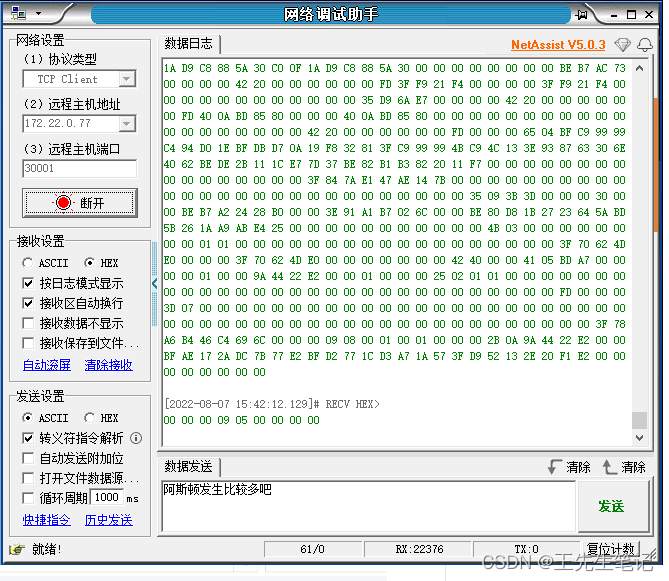Click the info icon beside 转义符指令解析

click(136, 438)
